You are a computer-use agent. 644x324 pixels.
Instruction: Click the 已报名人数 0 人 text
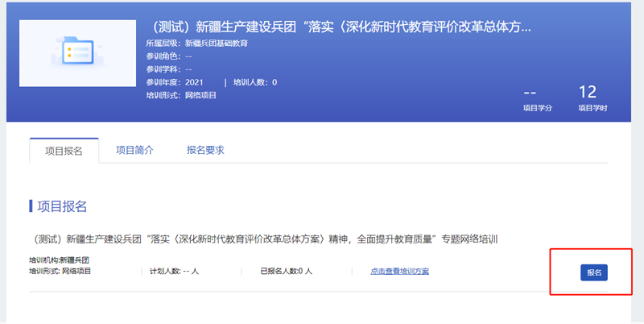coord(286,271)
